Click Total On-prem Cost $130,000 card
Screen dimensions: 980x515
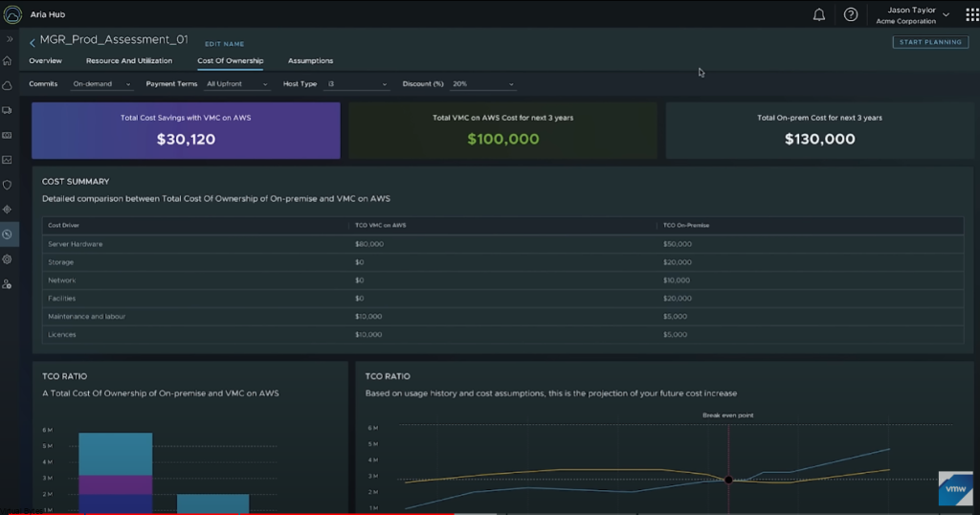click(819, 130)
